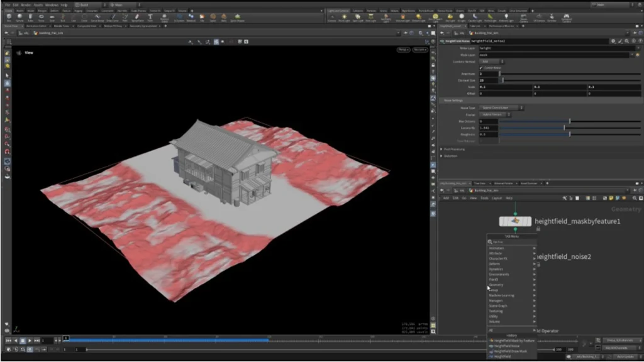
Task: Open the Build desktop dropdown
Action: click(90, 5)
